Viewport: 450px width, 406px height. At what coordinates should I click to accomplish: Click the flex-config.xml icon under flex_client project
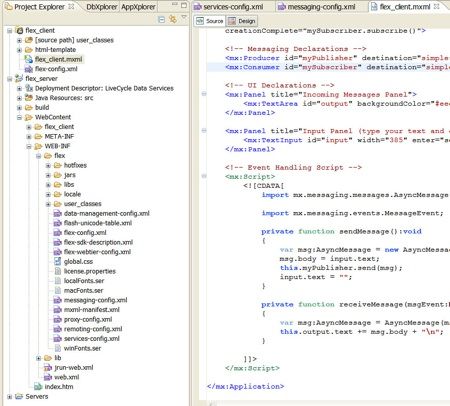(29, 69)
